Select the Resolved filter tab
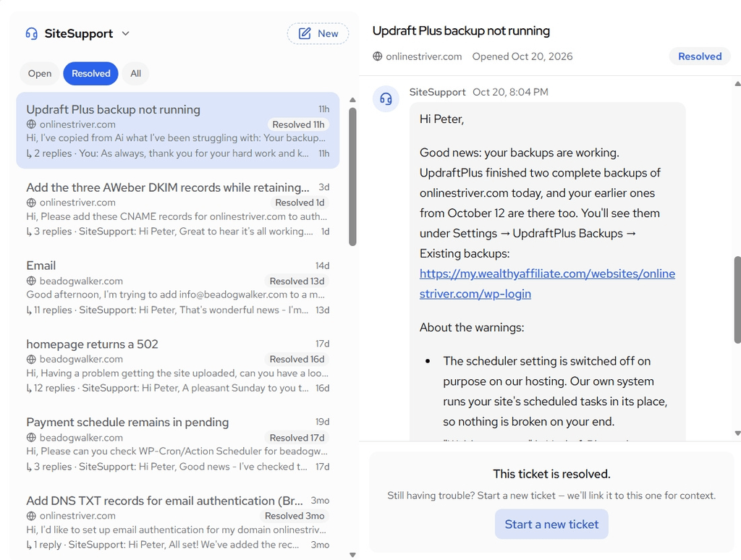Viewport: 741px width, 560px height. 90,74
